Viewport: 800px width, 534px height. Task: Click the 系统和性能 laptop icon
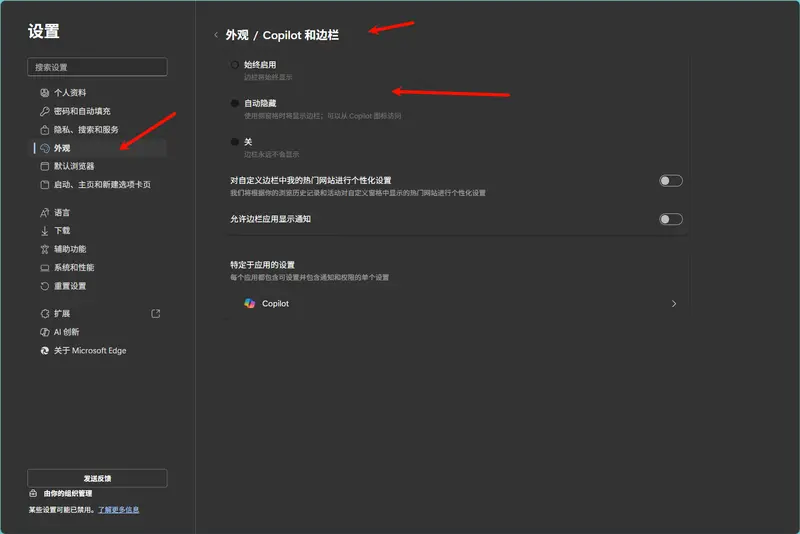point(45,268)
